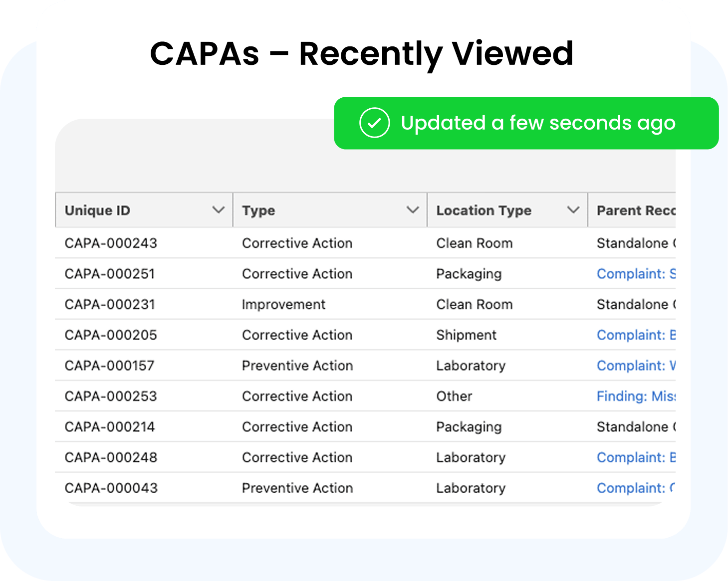This screenshot has width=728, height=581.
Task: Select record CAPA-000231
Action: 110,305
